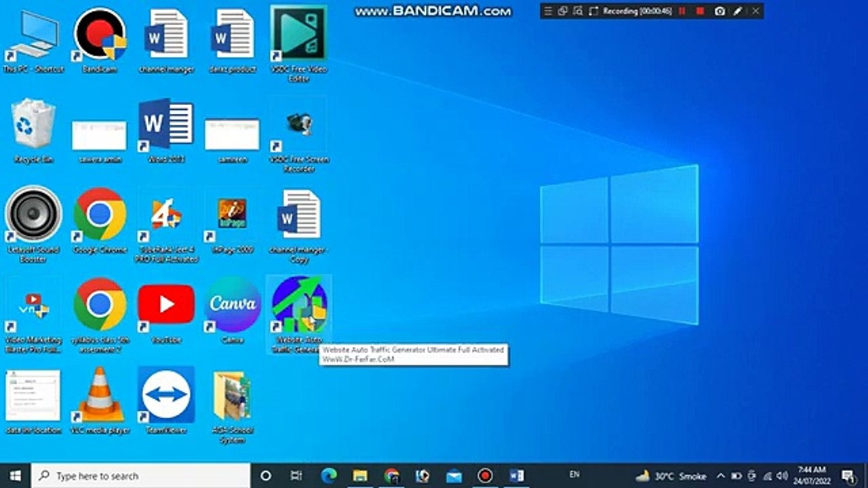Click the Bandicam window selection mode icon
Viewport: 868px width, 488px height.
pyautogui.click(x=563, y=11)
